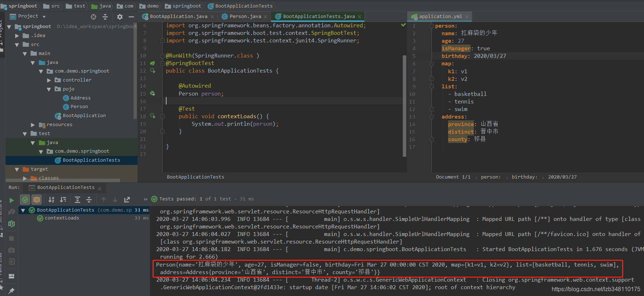The height and width of the screenshot is (296, 644).
Task: Click the green Rerun tests button
Action: [11, 200]
